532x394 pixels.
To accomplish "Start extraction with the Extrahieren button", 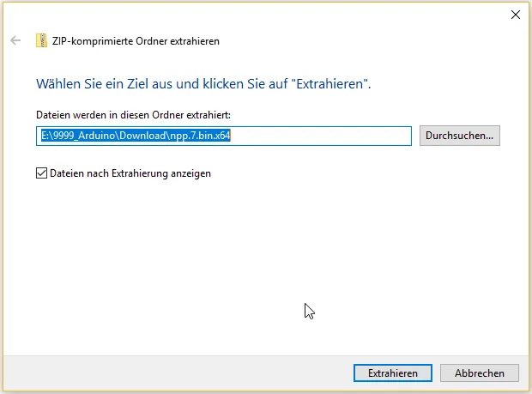I will 392,373.
